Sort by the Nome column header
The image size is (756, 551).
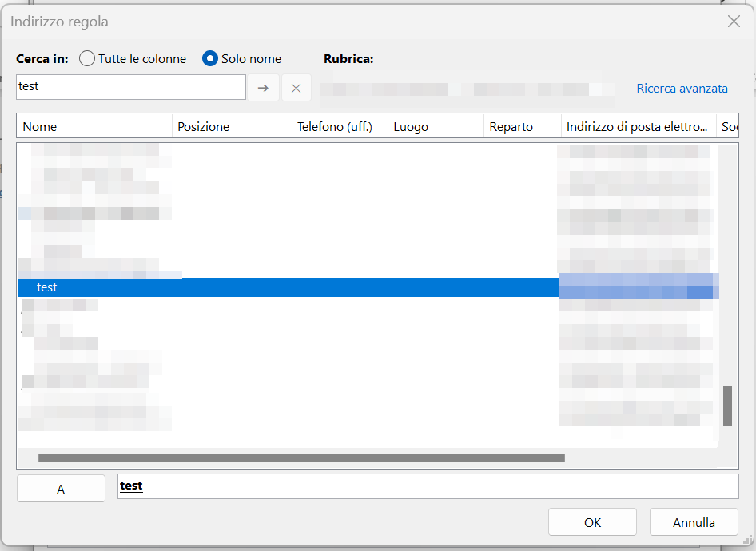pos(94,126)
